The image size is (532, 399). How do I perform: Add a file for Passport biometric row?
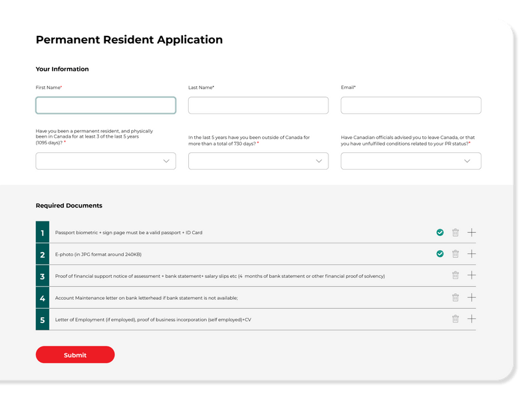471,232
